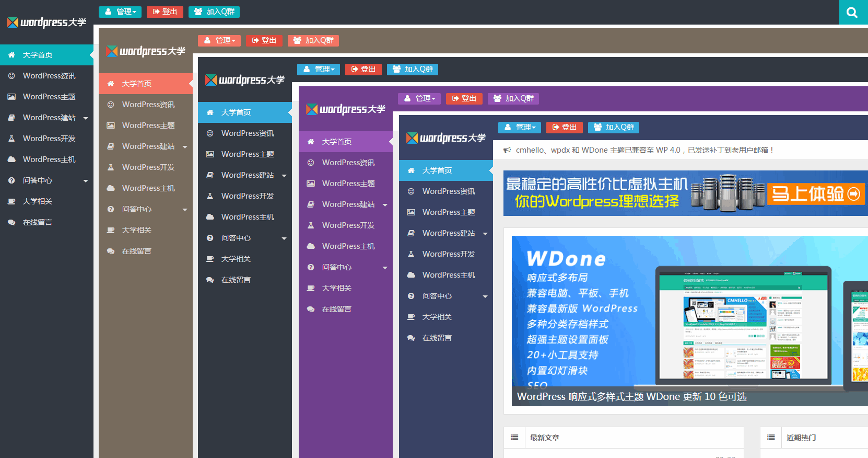Click the red 登出 button in the topmost bar
Viewport: 868px width, 458px height.
(165, 12)
